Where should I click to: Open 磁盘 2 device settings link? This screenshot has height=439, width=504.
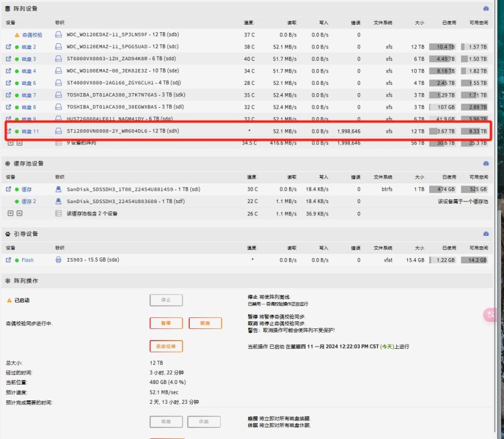(29, 47)
